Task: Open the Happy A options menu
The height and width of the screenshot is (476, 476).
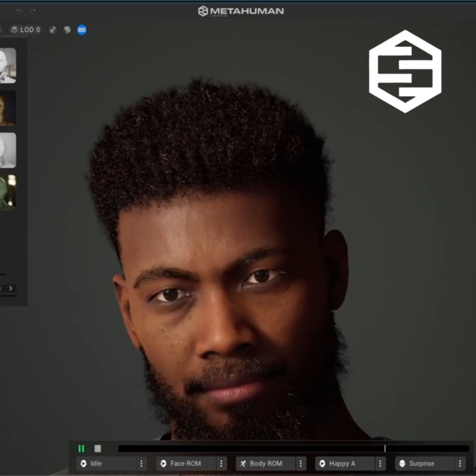Action: 380,463
